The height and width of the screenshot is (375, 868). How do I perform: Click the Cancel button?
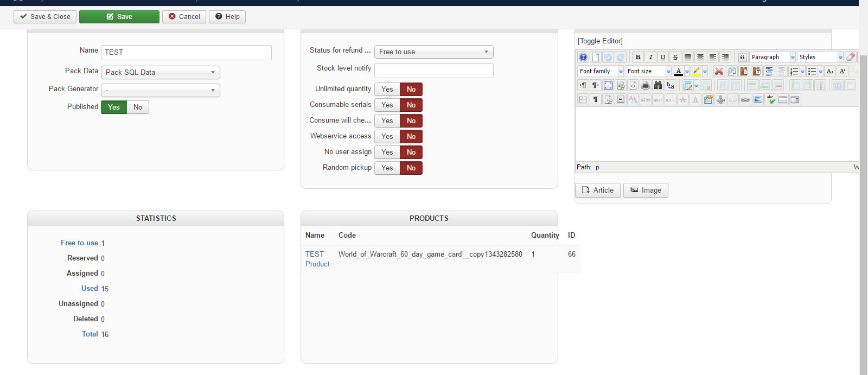pos(184,17)
